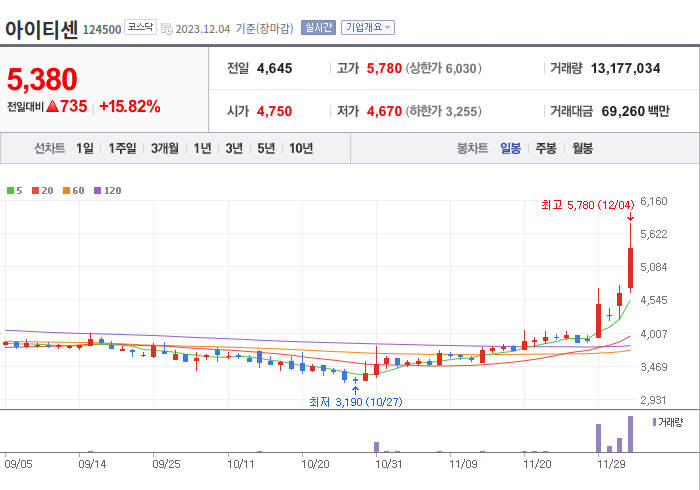Open the 기업개요 dropdown
This screenshot has height=490, width=700.
(368, 28)
